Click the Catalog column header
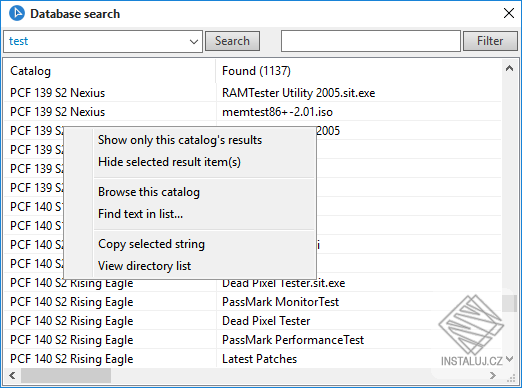522x388 pixels. click(31, 71)
